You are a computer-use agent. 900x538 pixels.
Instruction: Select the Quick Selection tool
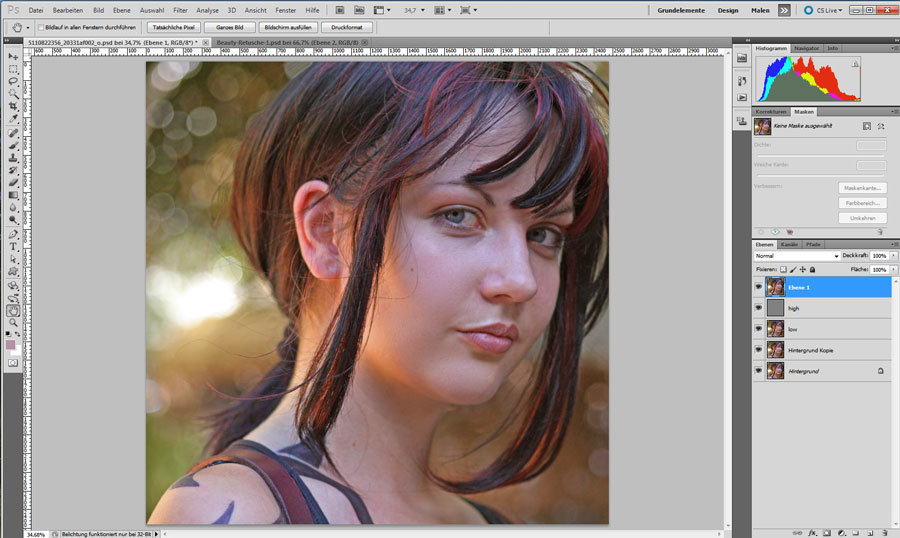coord(13,93)
